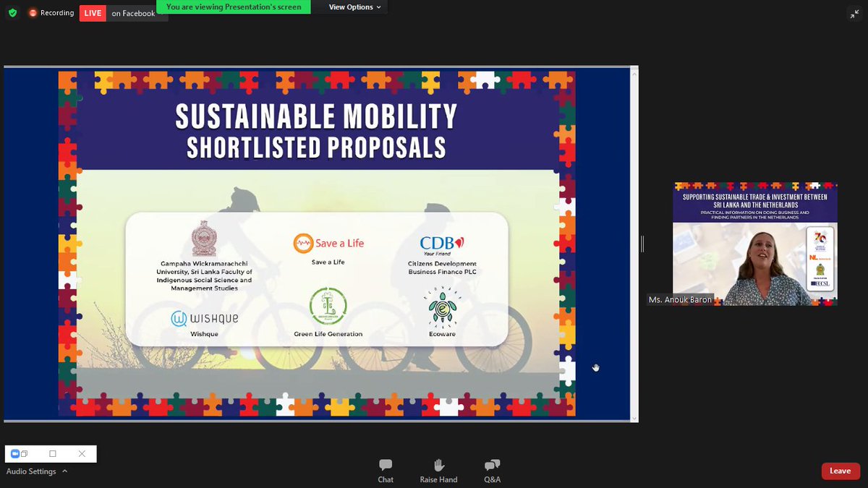Image resolution: width=868 pixels, height=488 pixels.
Task: Click the shared screen scroll-down arrow
Action: tap(634, 418)
